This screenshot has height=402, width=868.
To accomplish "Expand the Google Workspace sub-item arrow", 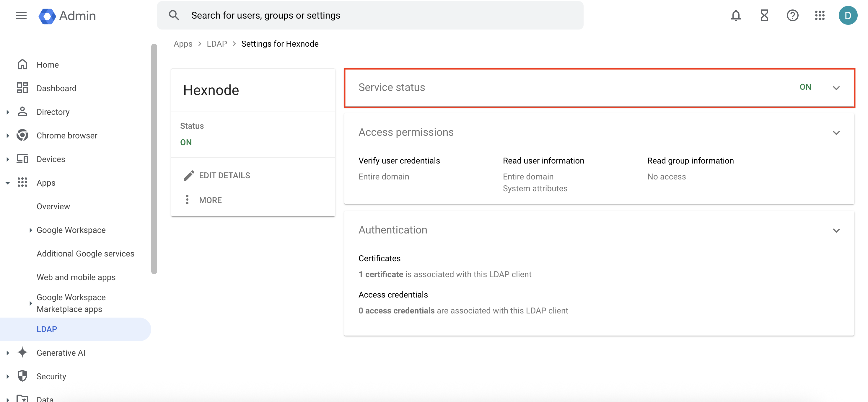I will tap(31, 230).
